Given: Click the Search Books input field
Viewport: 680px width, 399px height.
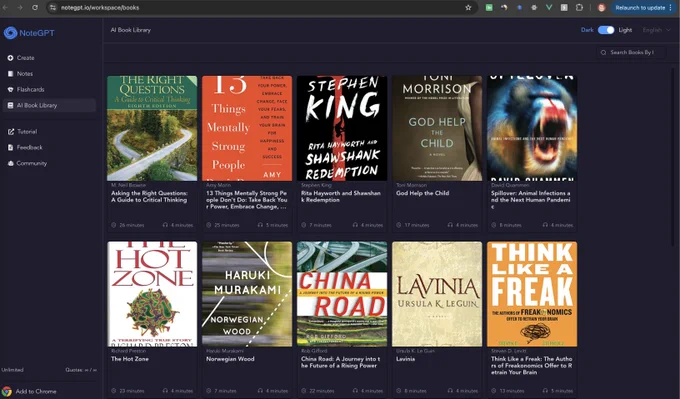Looking at the screenshot, I should coord(631,52).
